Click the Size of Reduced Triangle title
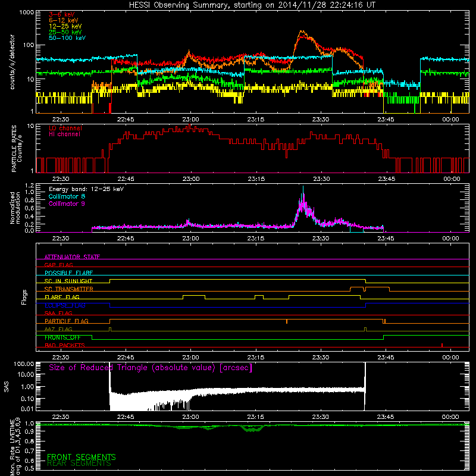This screenshot has width=476, height=476. click(x=151, y=368)
